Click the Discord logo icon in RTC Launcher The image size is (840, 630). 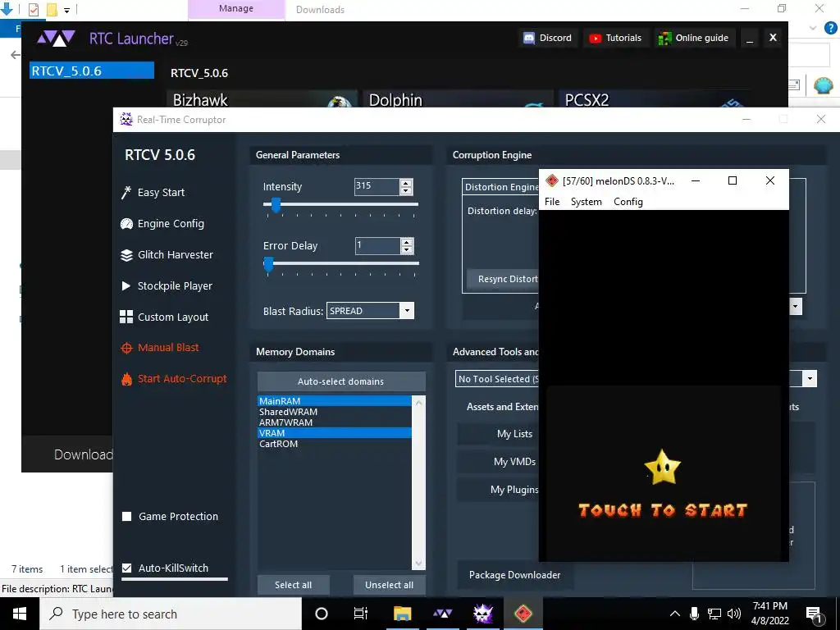point(529,38)
